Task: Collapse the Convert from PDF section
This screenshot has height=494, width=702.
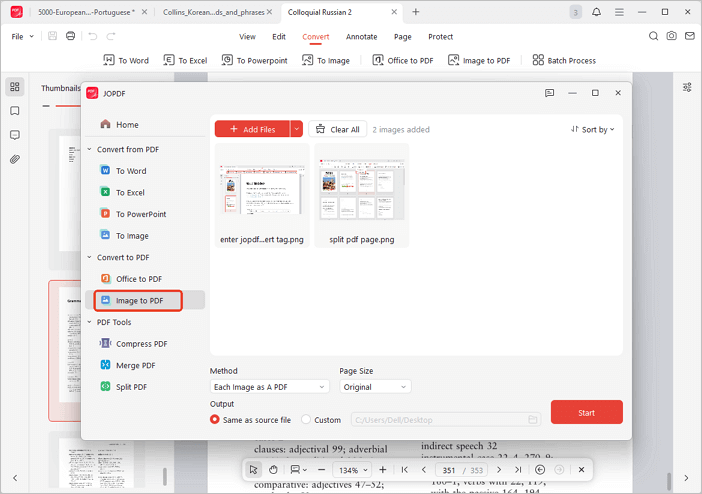Action: click(89, 149)
